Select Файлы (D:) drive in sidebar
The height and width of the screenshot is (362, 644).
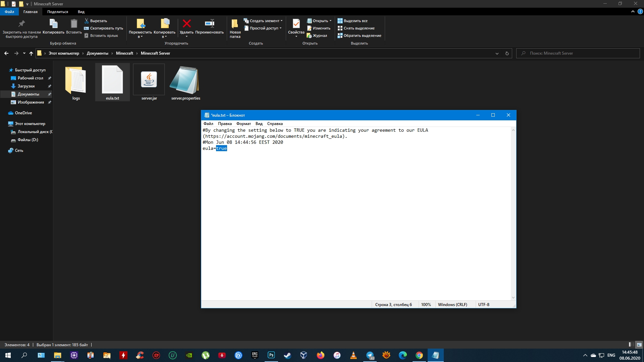click(x=28, y=140)
